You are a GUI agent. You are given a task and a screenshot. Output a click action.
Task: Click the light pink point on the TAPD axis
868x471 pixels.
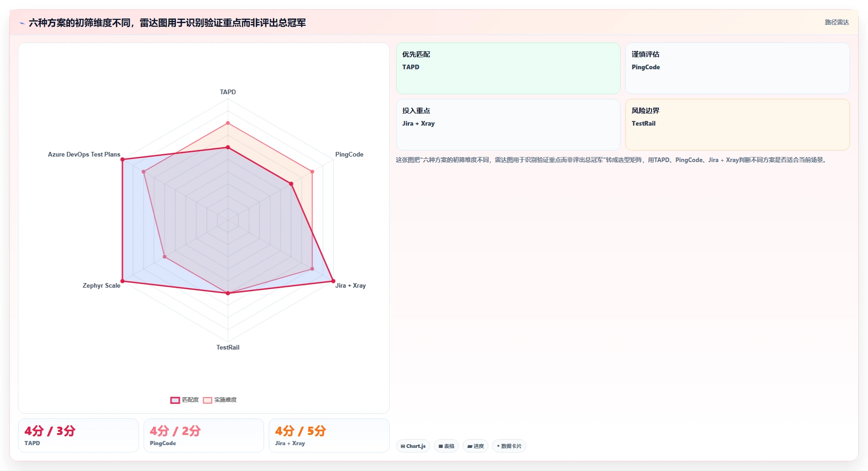point(228,123)
